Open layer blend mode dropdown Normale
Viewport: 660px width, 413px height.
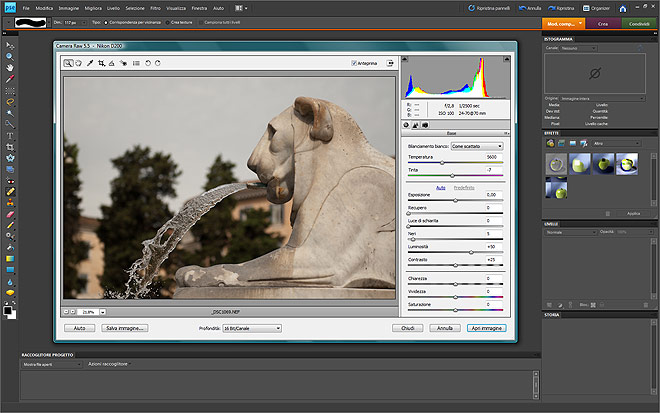point(571,232)
